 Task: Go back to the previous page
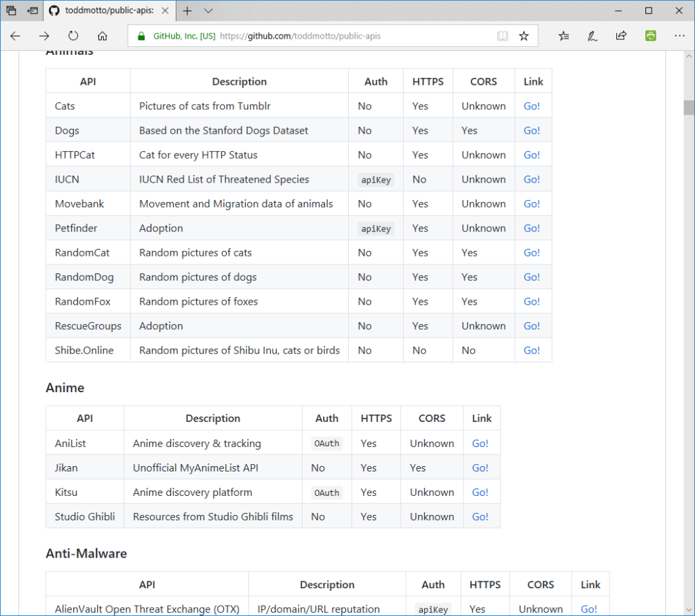pyautogui.click(x=16, y=36)
